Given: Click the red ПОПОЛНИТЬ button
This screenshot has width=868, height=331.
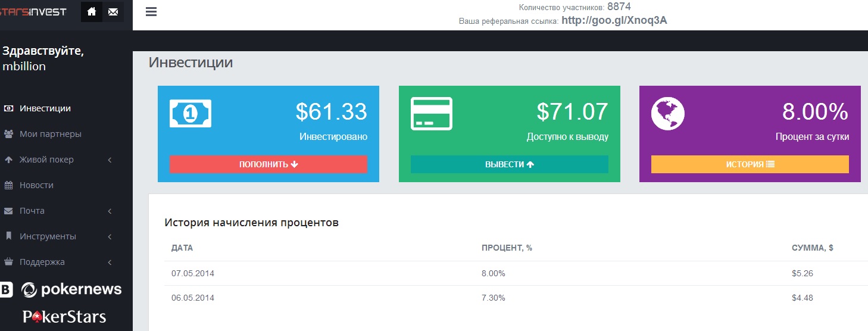Looking at the screenshot, I should [x=268, y=164].
